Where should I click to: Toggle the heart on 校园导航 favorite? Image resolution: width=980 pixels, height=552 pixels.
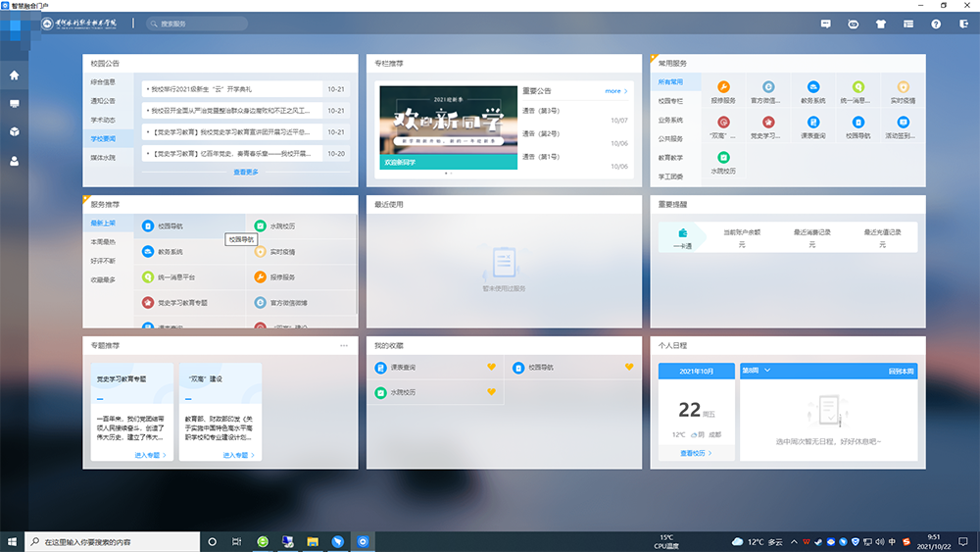point(629,368)
